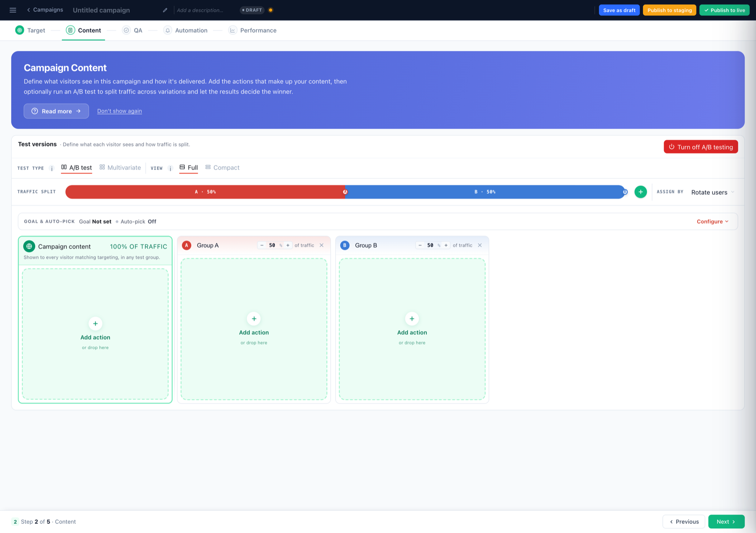Screen dimensions: 756x533
Task: Expand Configure goal and auto-pick
Action: click(712, 222)
